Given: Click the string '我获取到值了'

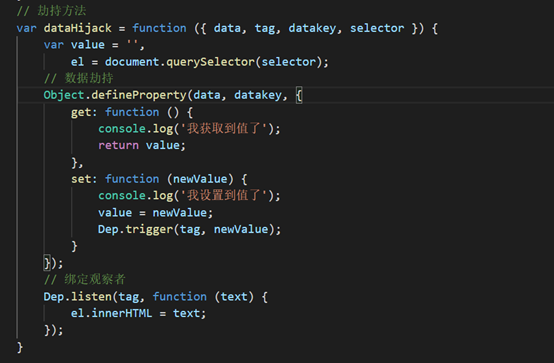Looking at the screenshot, I should (x=225, y=129).
